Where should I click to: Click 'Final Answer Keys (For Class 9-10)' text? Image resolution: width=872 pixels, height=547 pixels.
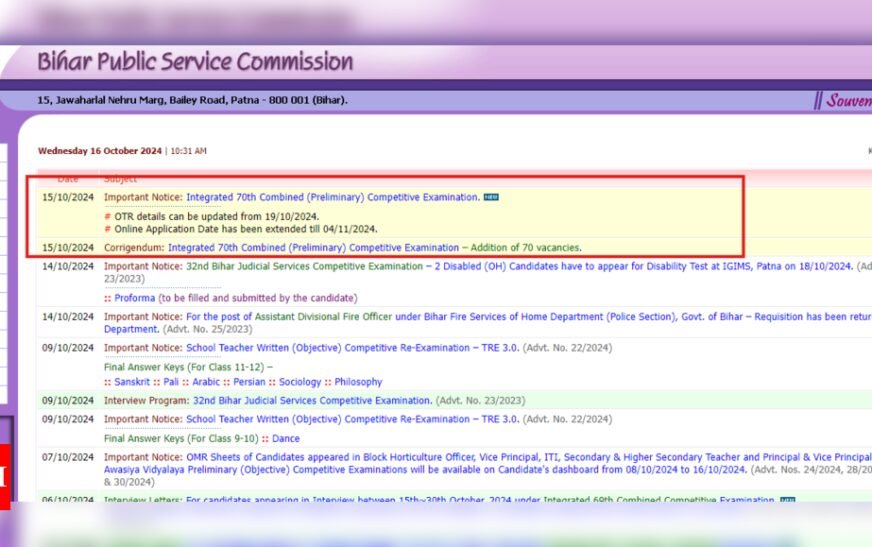[181, 439]
